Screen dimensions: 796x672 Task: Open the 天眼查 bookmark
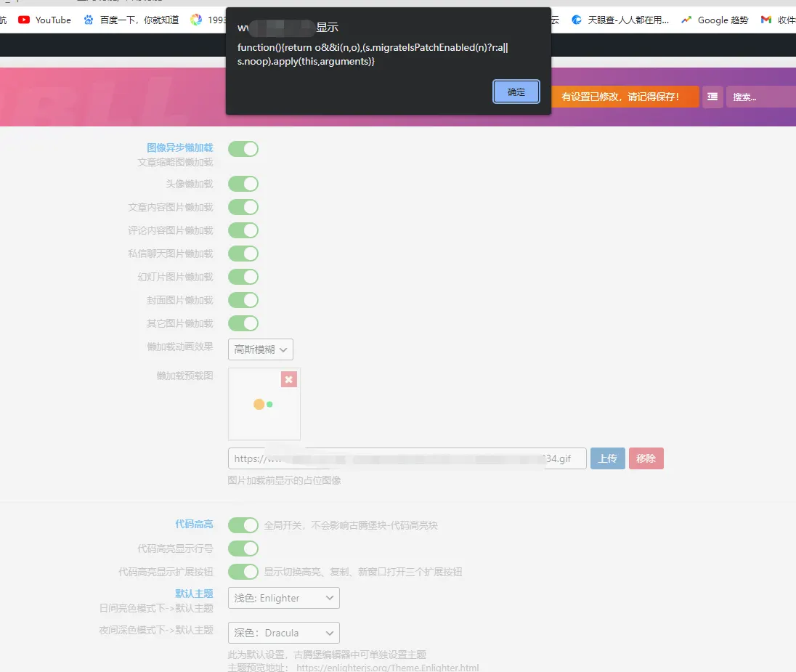(x=620, y=20)
